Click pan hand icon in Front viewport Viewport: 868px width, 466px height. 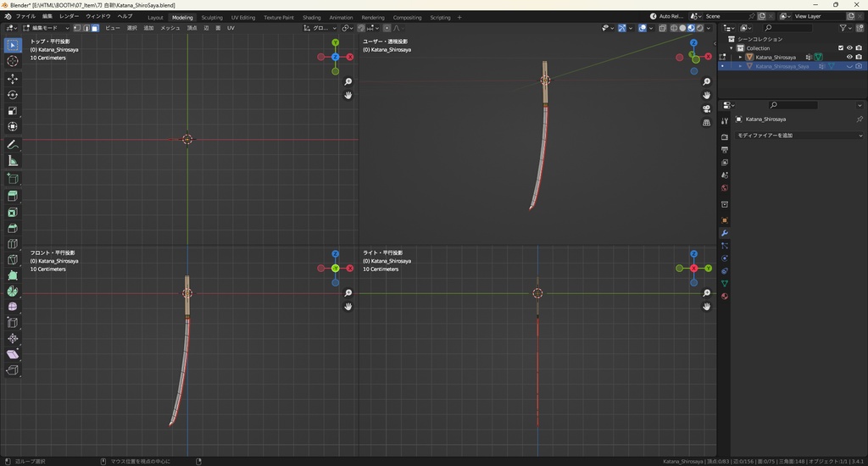click(348, 307)
